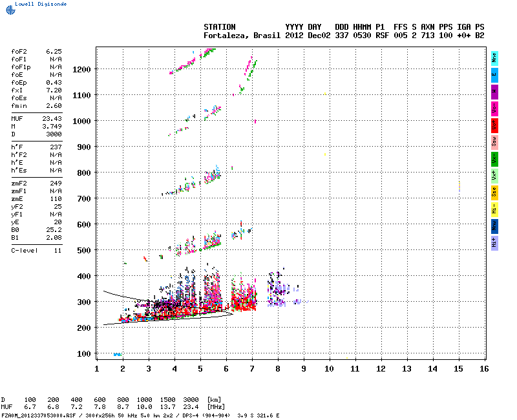The width and height of the screenshot is (517, 420).
Task: Click the h'F value 237
Action: [x=56, y=147]
